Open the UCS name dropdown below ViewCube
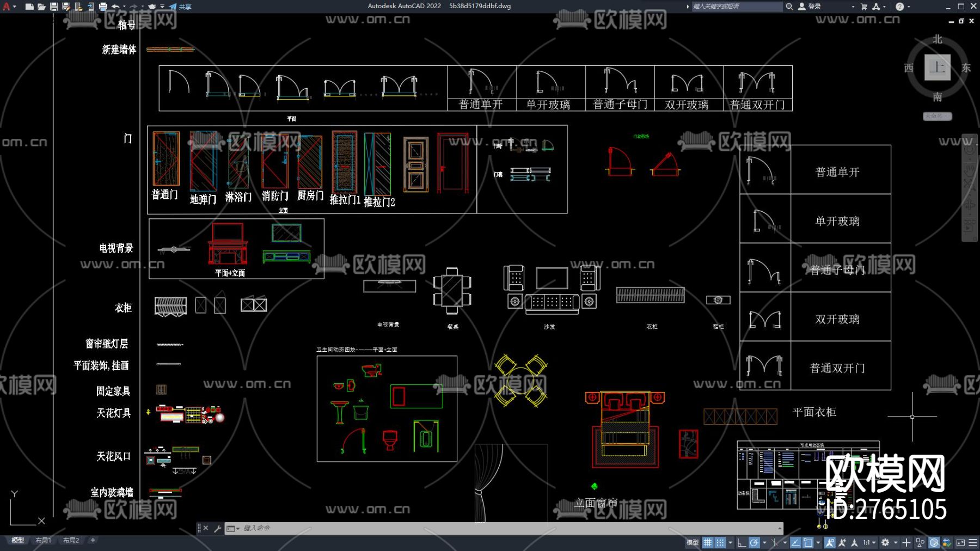Image resolution: width=980 pixels, height=551 pixels. pyautogui.click(x=938, y=116)
